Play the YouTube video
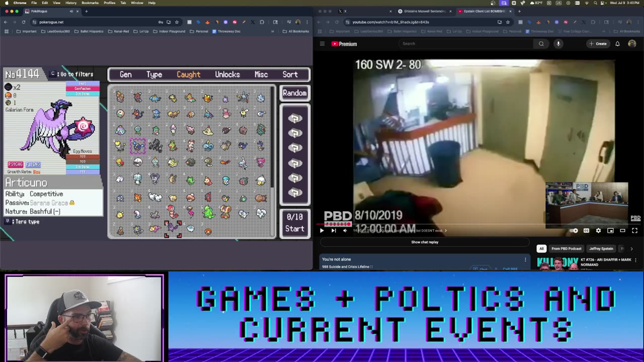This screenshot has width=644, height=362. pos(321,231)
